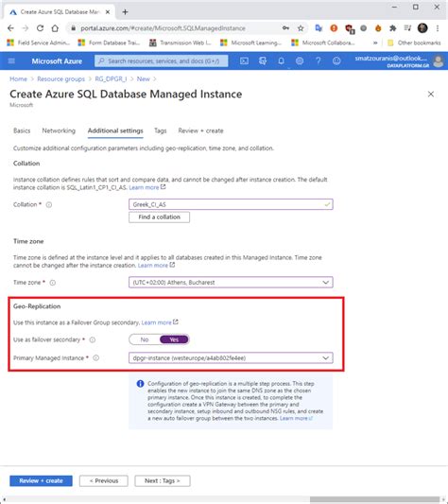Click the Next : Tags button
Viewport: 448px width, 504px height.
point(163,481)
